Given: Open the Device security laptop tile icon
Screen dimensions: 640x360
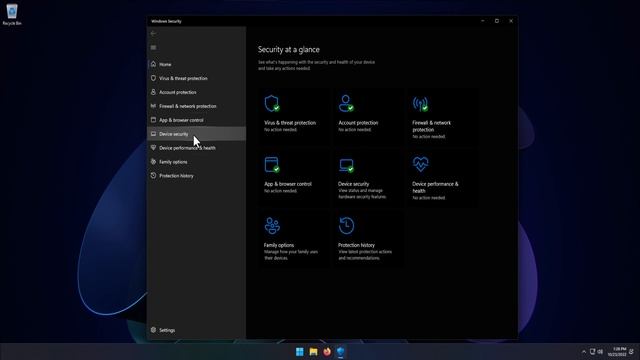Looking at the screenshot, I should coord(346,165).
